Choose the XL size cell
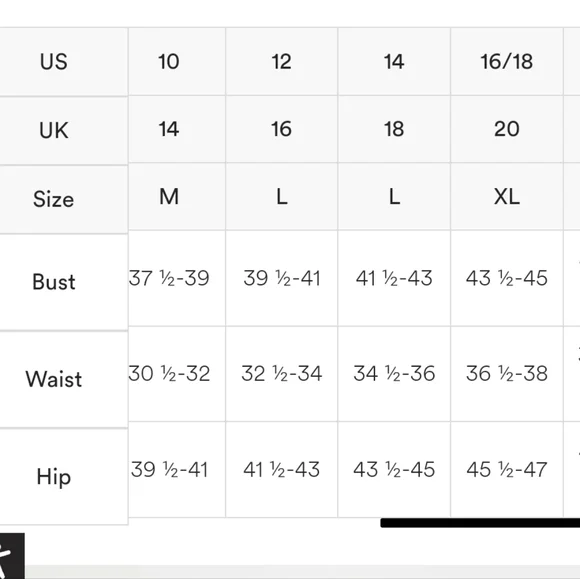Screen dimensions: 580x579 pos(507,196)
